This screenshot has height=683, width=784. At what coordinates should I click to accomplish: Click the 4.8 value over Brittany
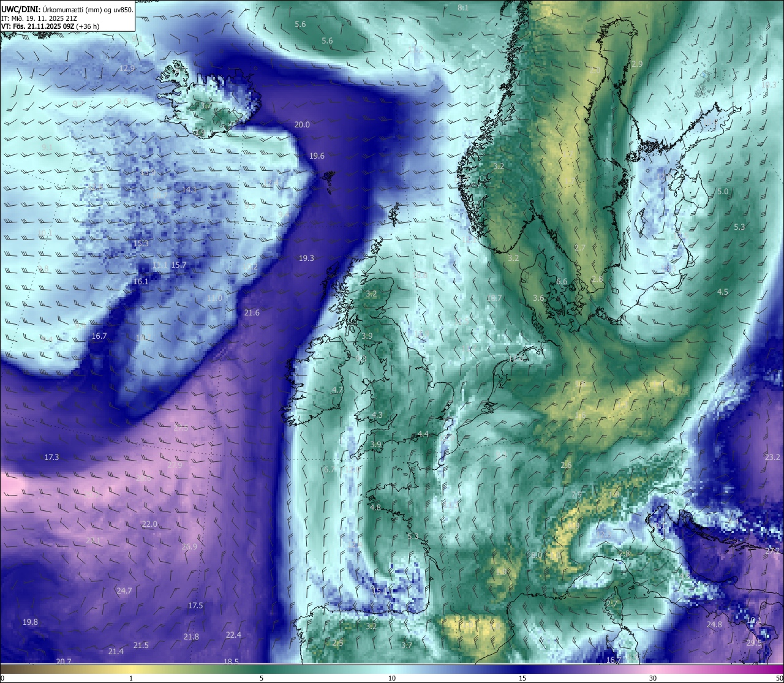pyautogui.click(x=375, y=507)
